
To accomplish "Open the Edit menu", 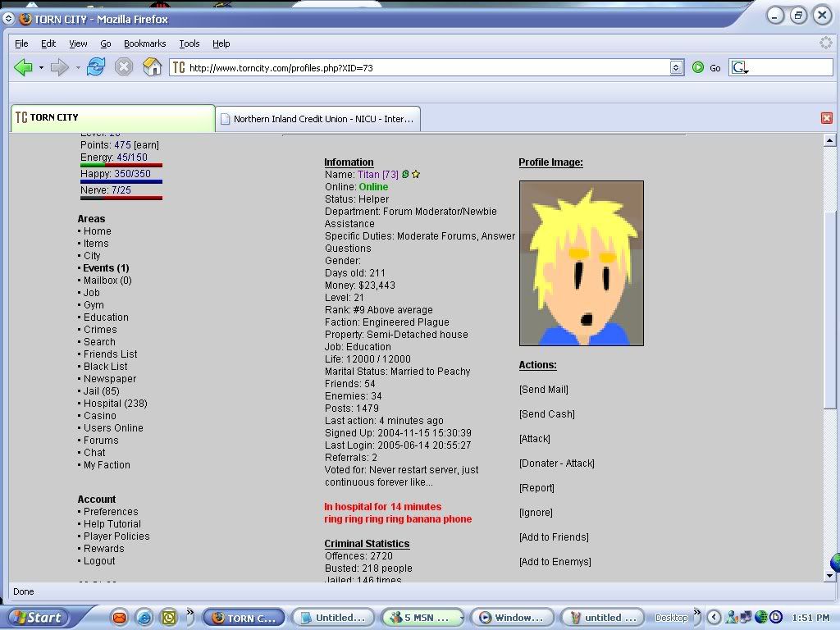I will tap(48, 43).
